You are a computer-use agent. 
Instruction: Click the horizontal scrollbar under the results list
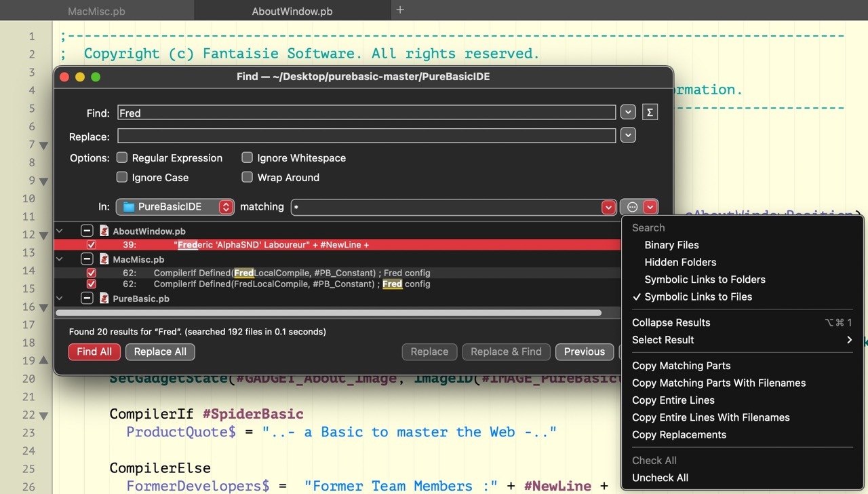(x=329, y=313)
